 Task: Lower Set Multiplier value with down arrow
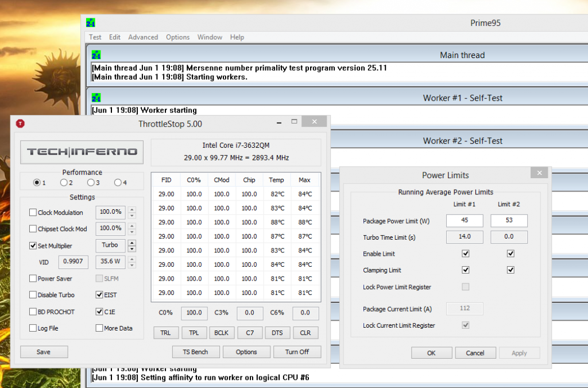pyautogui.click(x=131, y=249)
